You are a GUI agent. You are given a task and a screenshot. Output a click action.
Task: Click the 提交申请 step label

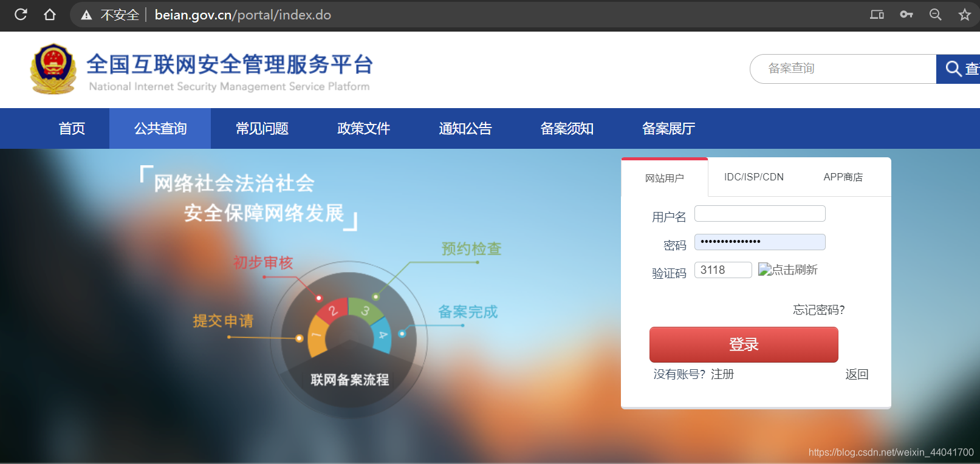coord(223,321)
